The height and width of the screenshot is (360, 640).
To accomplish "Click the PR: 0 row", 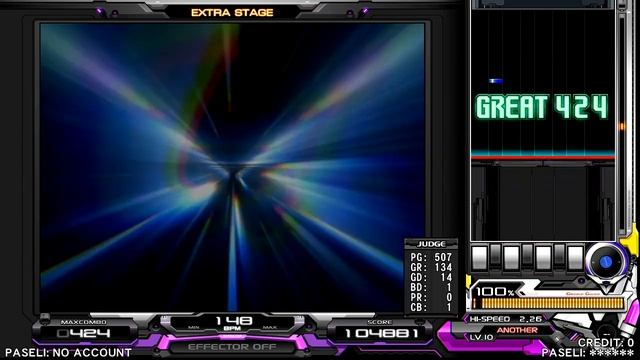I will 431,298.
